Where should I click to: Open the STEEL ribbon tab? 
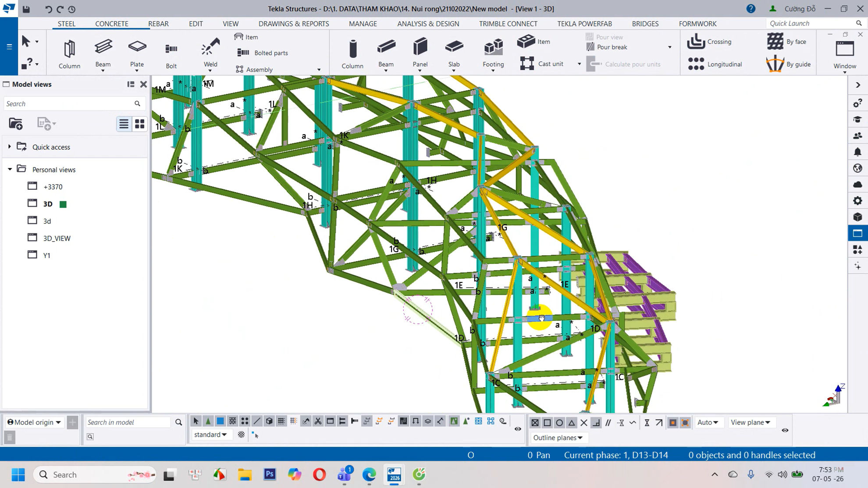tap(67, 24)
